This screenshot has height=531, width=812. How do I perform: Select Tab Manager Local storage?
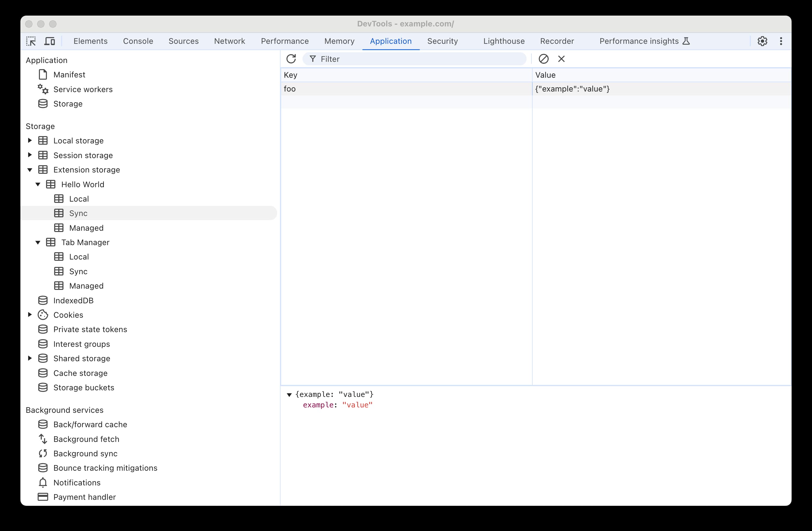coord(78,256)
